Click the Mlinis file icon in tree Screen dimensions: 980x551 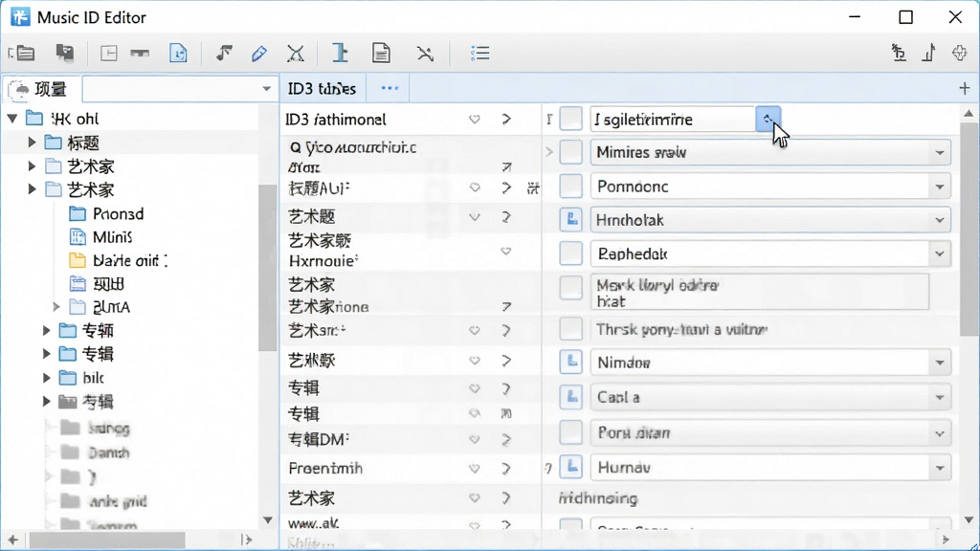click(x=78, y=237)
